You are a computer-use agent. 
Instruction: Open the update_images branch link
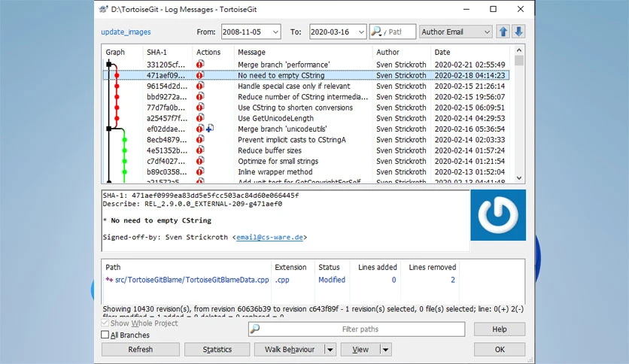pyautogui.click(x=126, y=32)
